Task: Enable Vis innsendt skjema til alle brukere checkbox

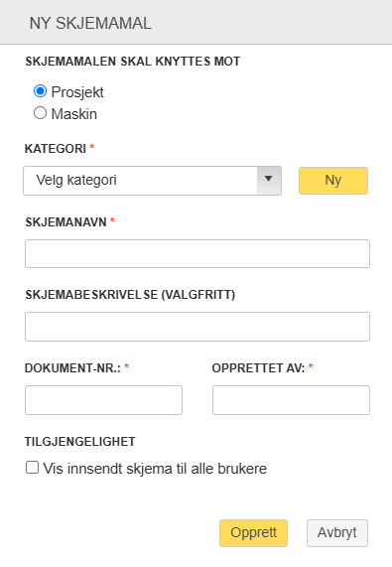Action: pos(32,467)
